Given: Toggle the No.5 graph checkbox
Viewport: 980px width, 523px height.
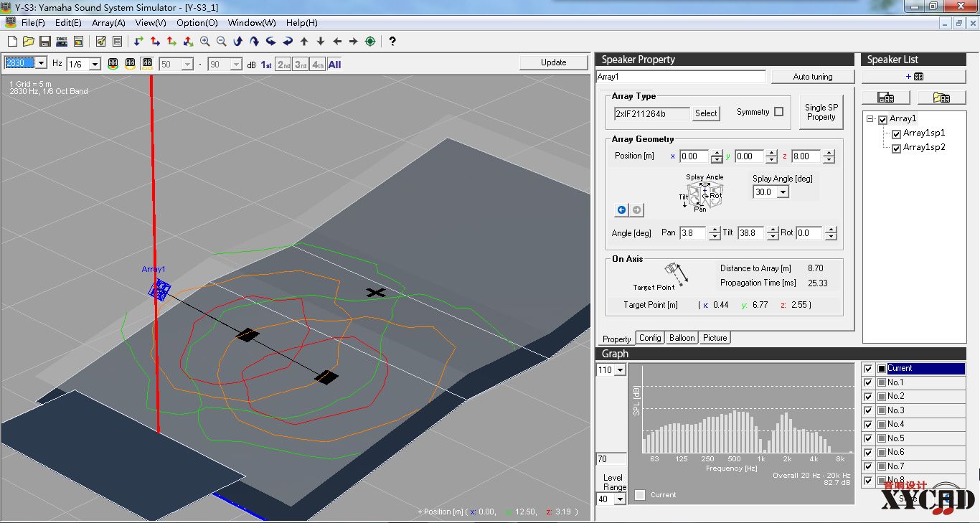Looking at the screenshot, I should (x=868, y=439).
